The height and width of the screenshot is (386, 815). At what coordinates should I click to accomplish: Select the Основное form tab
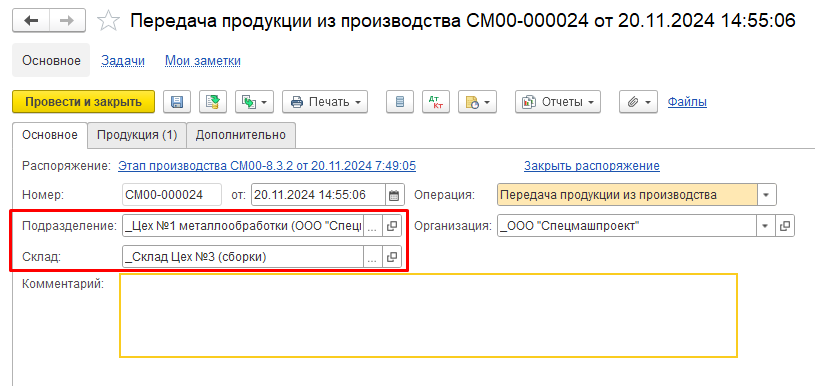49,135
